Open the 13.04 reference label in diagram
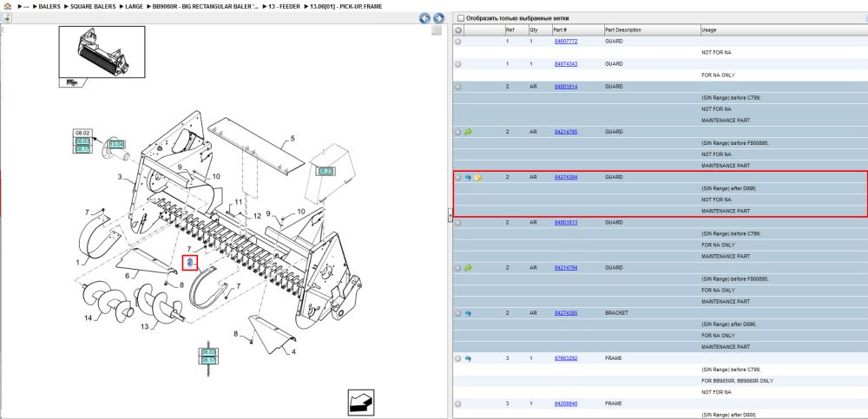Image resolution: width=868 pixels, height=419 pixels. tap(116, 145)
